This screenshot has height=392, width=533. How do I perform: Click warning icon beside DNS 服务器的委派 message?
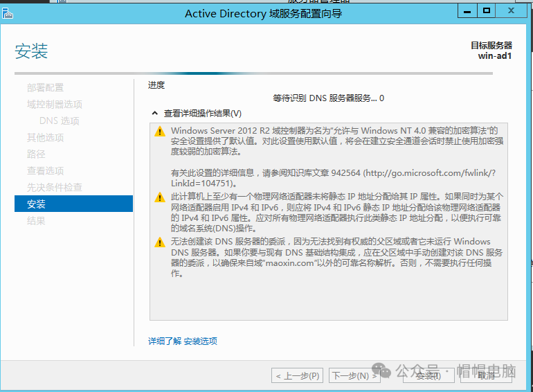(x=160, y=242)
